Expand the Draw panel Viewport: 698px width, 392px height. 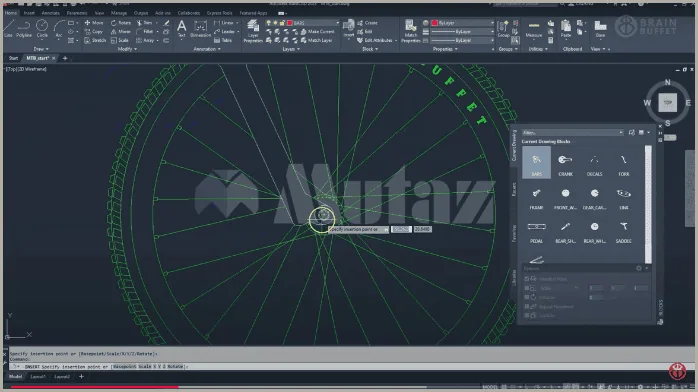pyautogui.click(x=41, y=49)
